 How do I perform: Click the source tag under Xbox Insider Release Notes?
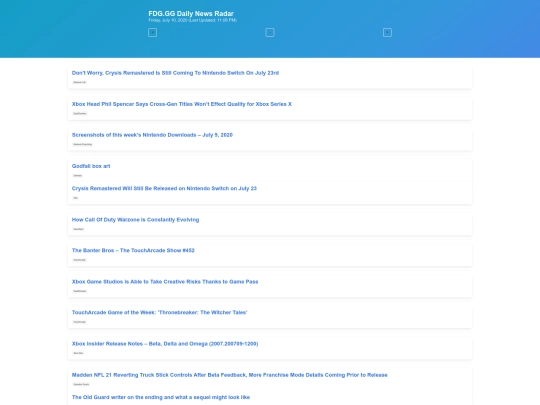[79, 353]
